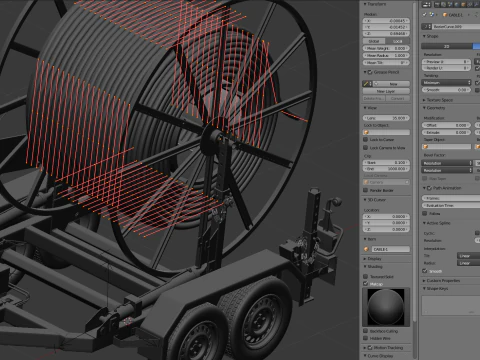Click the New Layer button

(x=386, y=91)
